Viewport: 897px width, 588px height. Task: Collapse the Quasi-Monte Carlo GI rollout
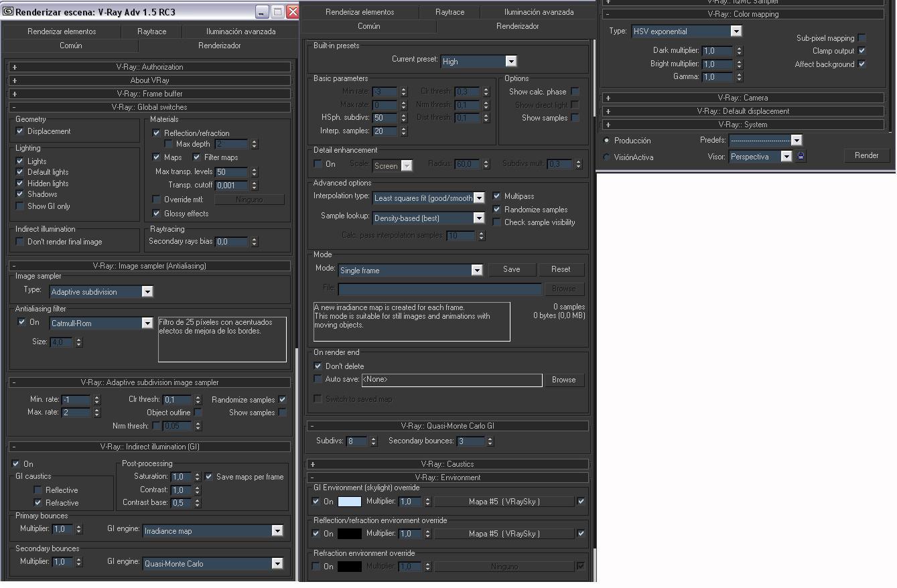(447, 426)
